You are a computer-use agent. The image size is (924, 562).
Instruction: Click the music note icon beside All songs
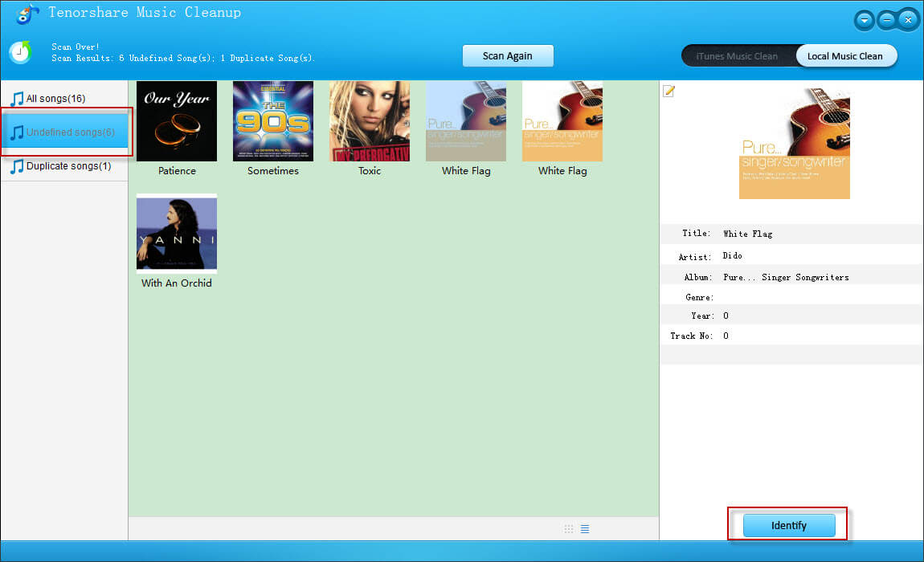(17, 99)
